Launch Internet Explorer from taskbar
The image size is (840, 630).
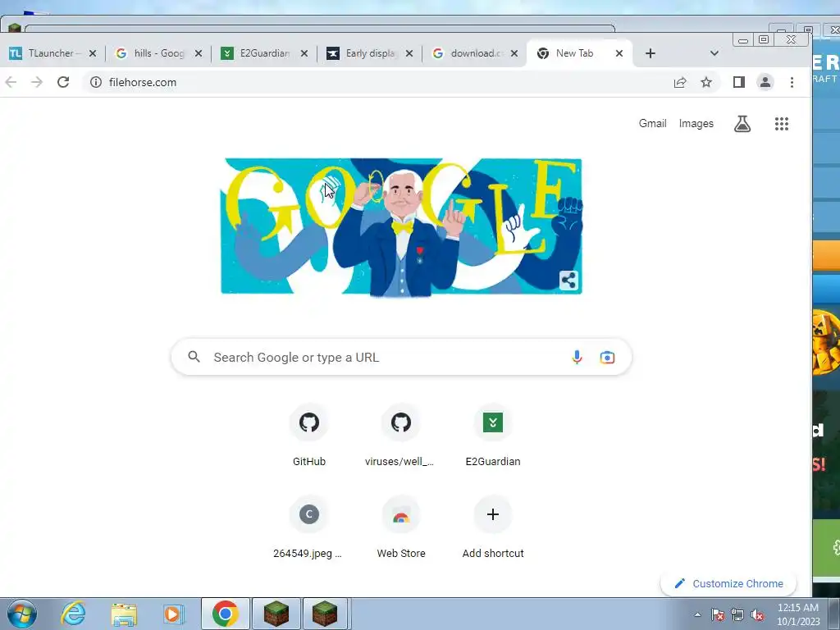pos(73,614)
